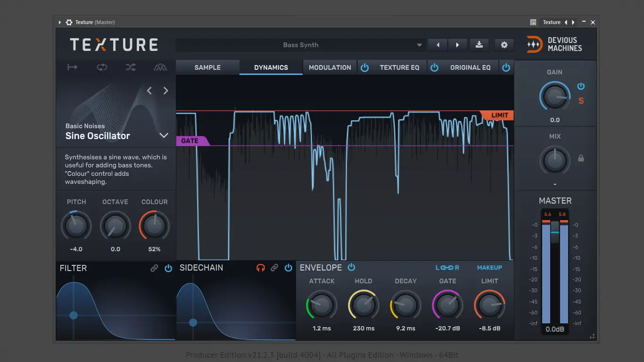Click the Master fader handle

pos(555,232)
